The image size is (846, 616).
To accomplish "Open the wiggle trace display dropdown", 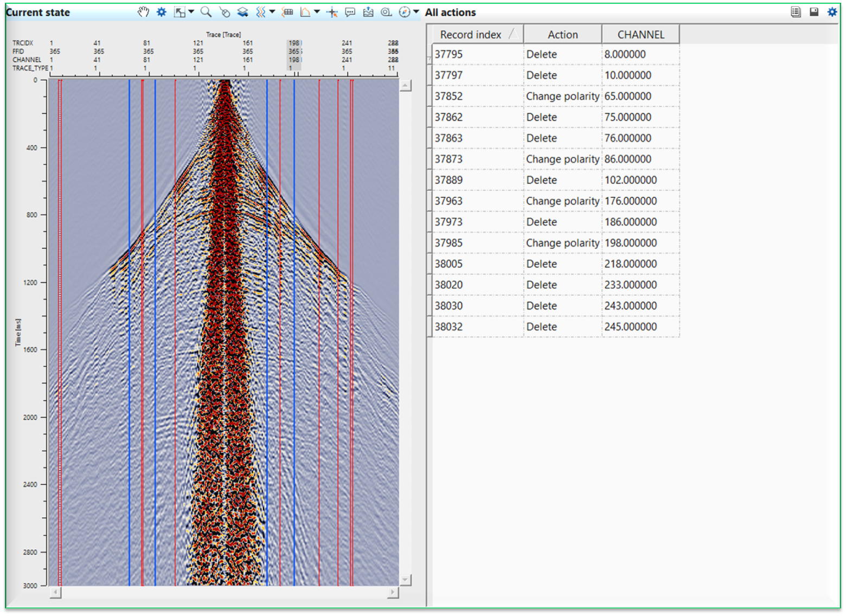I will (260, 11).
